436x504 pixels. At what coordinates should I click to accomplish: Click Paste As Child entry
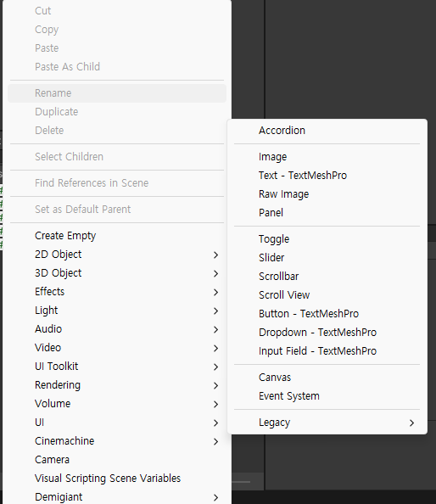117,66
